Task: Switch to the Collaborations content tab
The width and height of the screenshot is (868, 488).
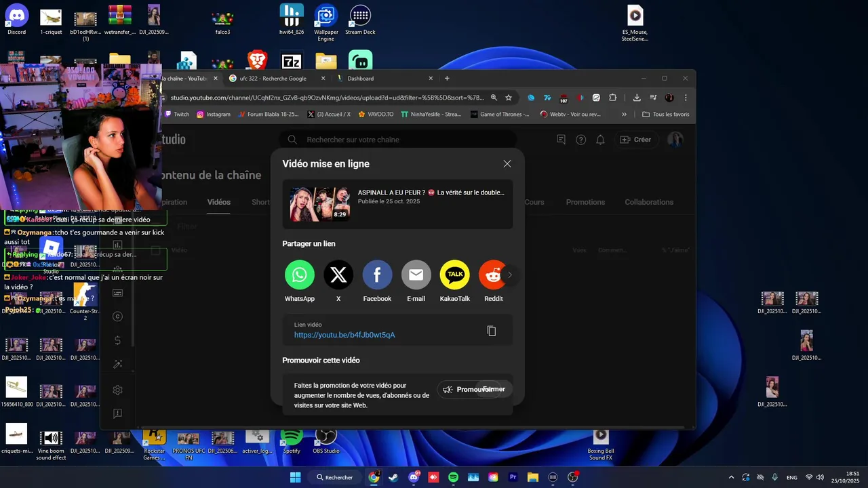Action: coord(649,202)
